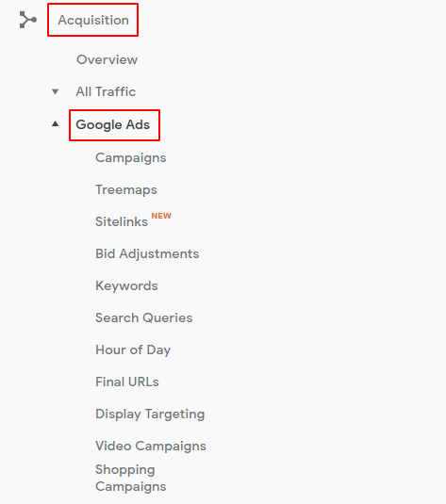Click the orange NEW badge beside Sitelinks

coord(161,216)
